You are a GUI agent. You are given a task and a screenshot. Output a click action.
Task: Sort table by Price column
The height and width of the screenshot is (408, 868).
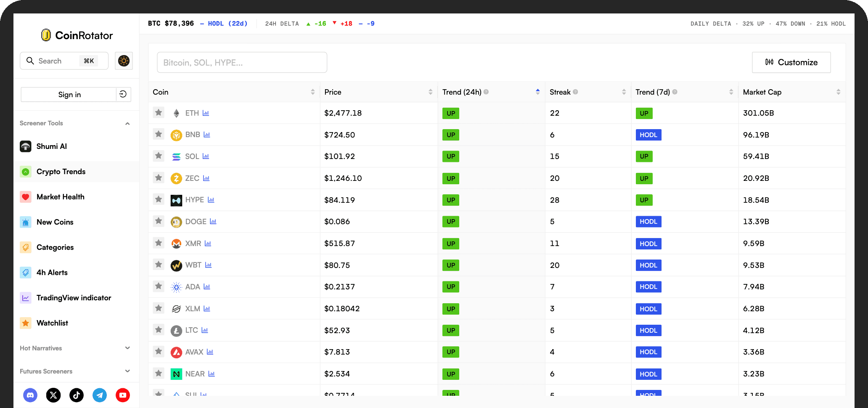point(430,92)
